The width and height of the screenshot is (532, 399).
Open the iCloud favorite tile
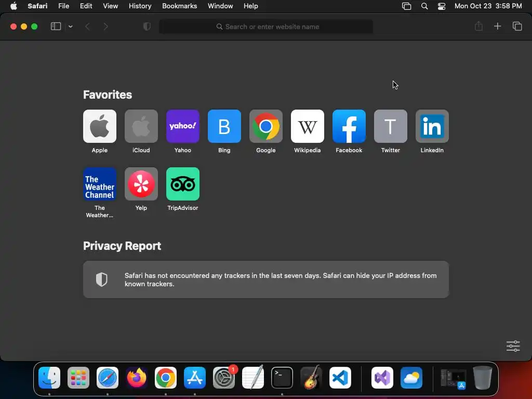[x=141, y=126]
